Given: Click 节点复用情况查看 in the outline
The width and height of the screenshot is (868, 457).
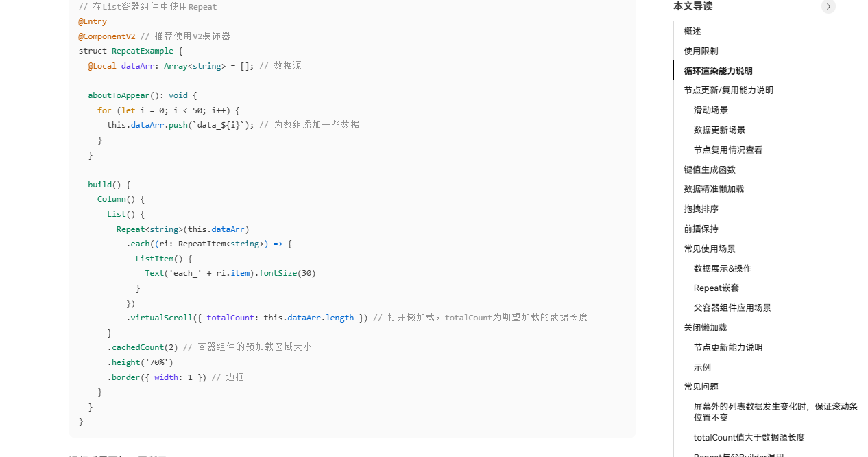Looking at the screenshot, I should (727, 150).
